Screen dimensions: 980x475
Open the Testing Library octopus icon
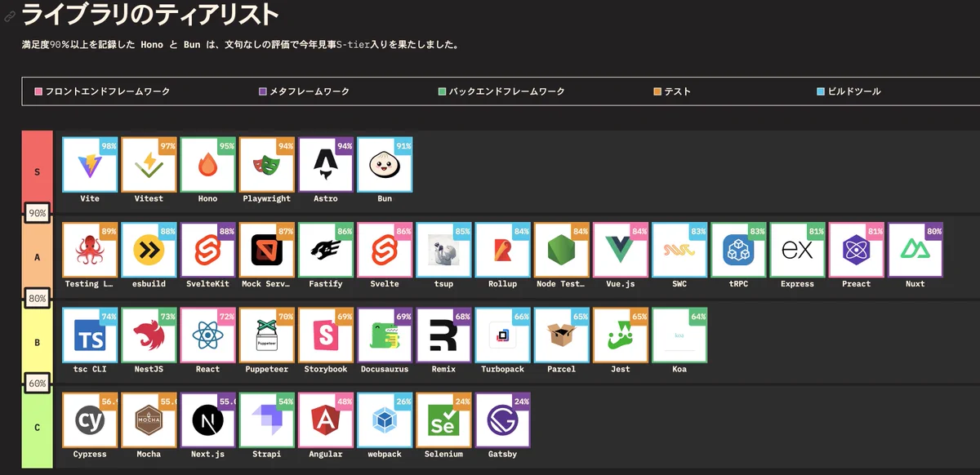(90, 252)
